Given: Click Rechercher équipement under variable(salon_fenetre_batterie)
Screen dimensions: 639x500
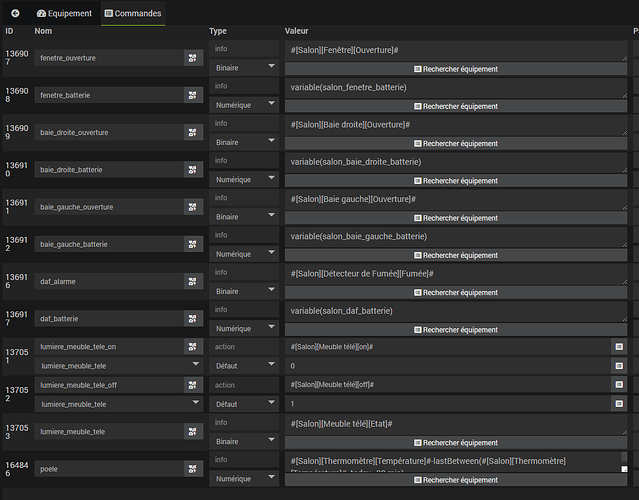Looking at the screenshot, I should click(456, 106).
